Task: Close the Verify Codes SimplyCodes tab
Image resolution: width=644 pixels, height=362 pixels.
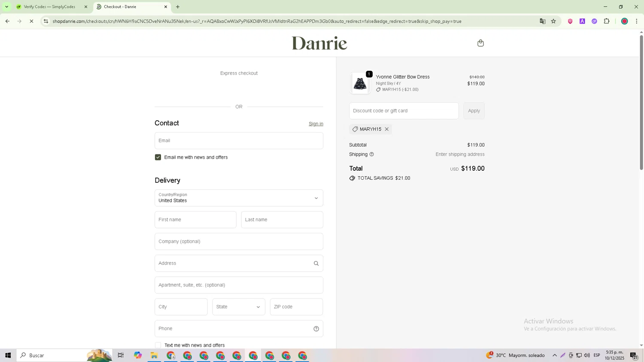Action: point(86,7)
